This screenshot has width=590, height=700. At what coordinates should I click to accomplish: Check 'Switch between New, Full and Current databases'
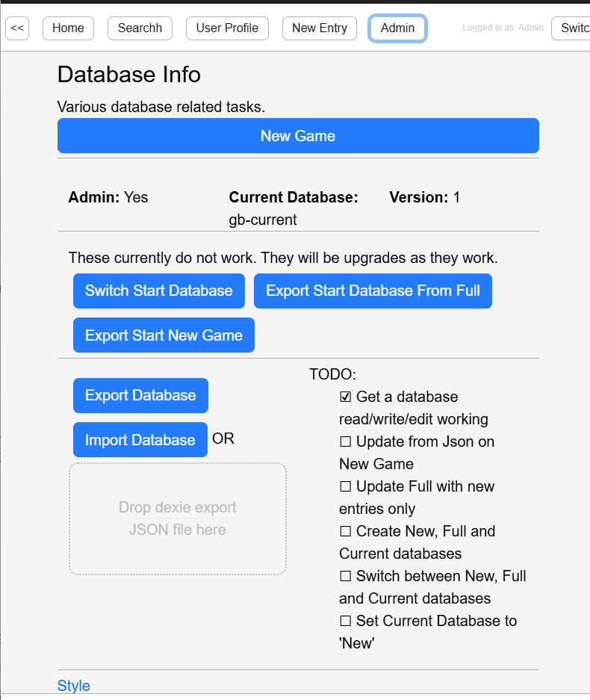(x=344, y=576)
